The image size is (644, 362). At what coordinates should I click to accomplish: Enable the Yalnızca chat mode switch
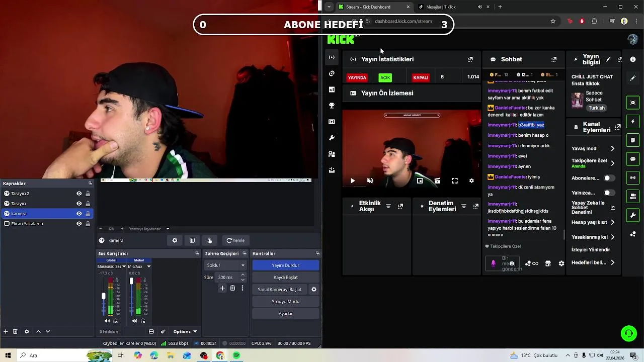click(x=609, y=193)
